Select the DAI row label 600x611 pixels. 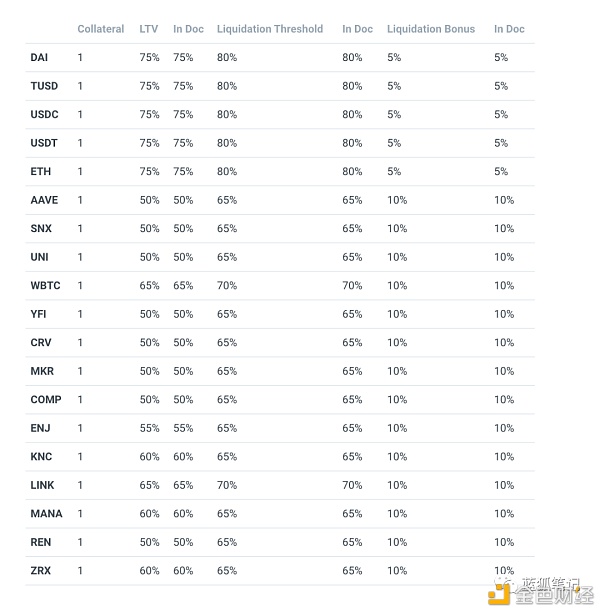click(39, 57)
